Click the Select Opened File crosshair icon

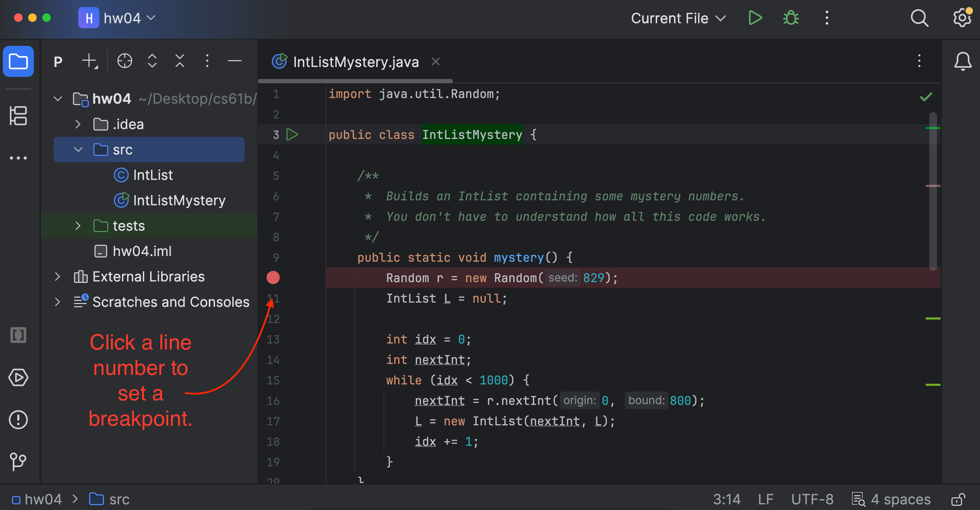click(x=124, y=61)
